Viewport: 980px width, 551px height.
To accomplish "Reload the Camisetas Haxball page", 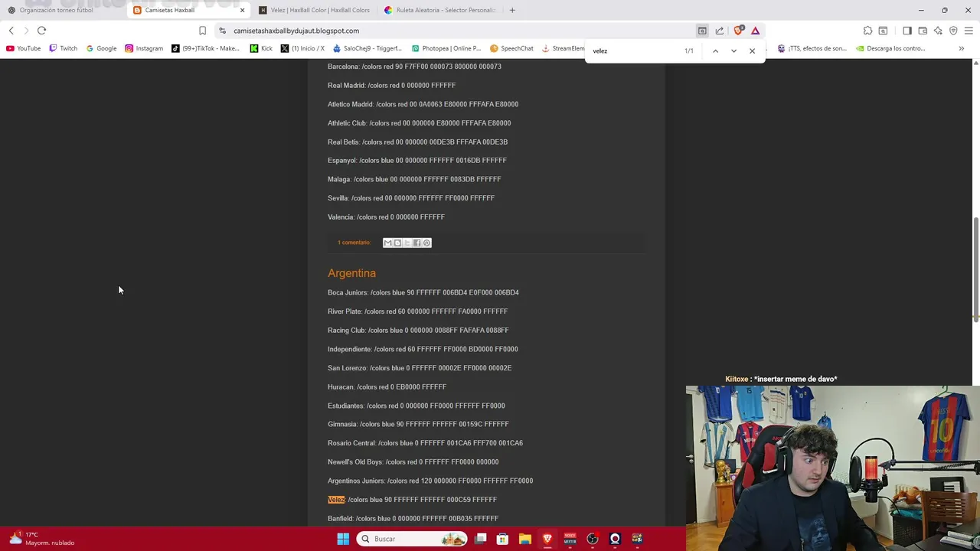I will [x=41, y=31].
